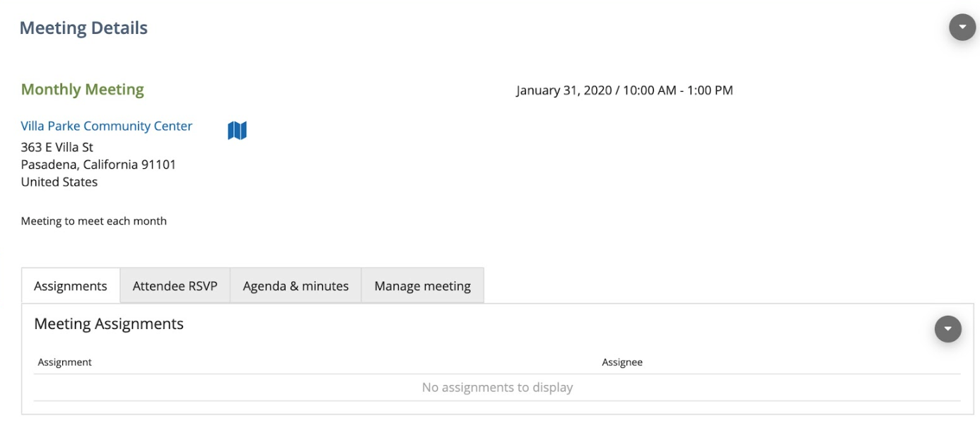Click the 'Meeting to meet each month' description

94,221
